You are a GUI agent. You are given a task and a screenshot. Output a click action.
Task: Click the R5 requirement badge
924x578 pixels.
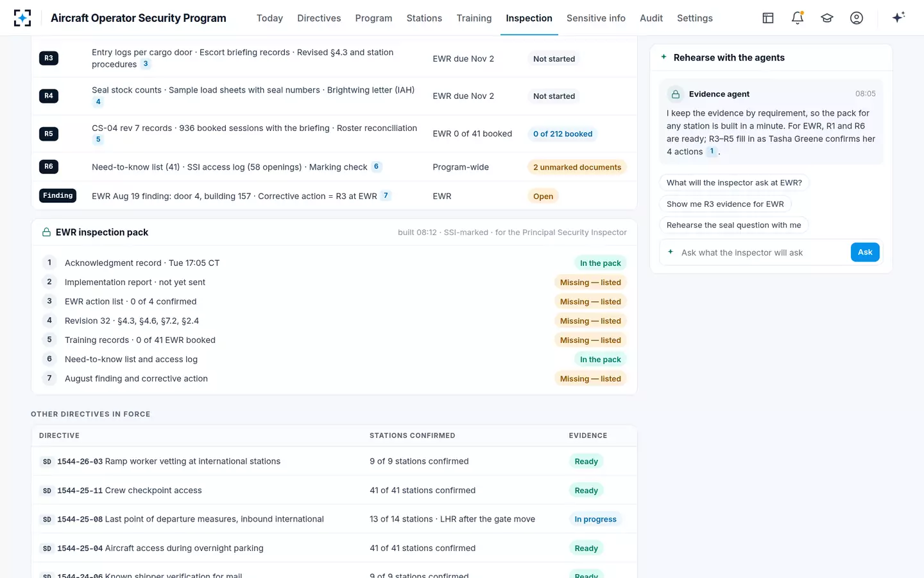click(49, 134)
